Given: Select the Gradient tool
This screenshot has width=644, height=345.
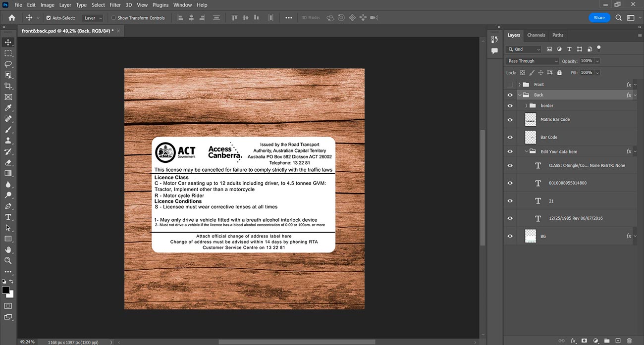Looking at the screenshot, I should (8, 173).
